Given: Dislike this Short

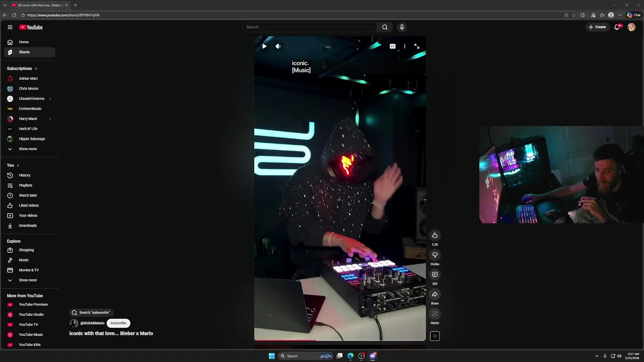Looking at the screenshot, I should pyautogui.click(x=435, y=255).
